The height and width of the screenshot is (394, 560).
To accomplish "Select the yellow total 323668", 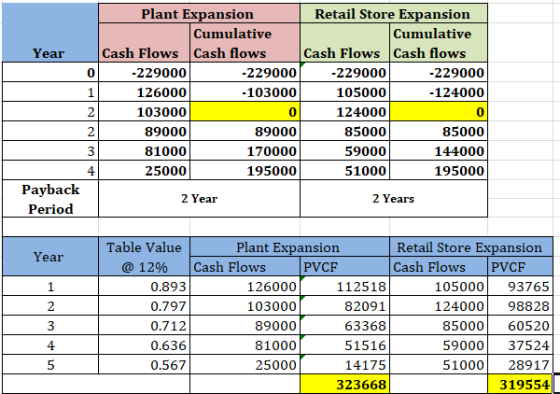I will click(x=345, y=384).
